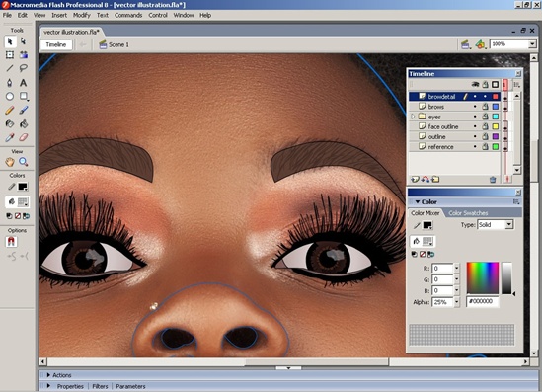Select the Oval tool
The height and width of the screenshot is (392, 542).
click(x=10, y=96)
